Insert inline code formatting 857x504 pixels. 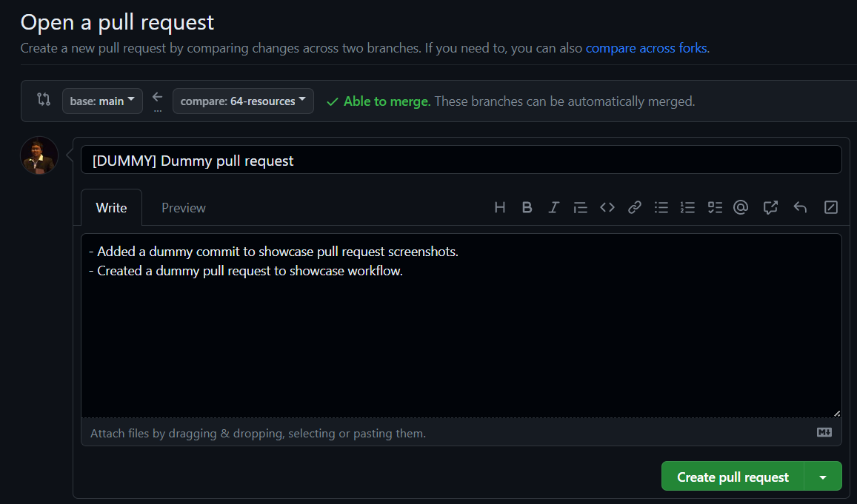607,207
